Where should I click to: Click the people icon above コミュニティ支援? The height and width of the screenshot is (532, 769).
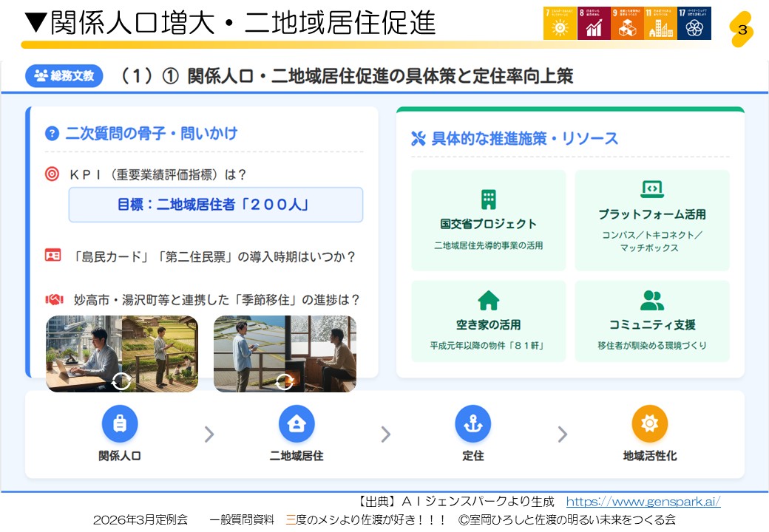coord(651,300)
